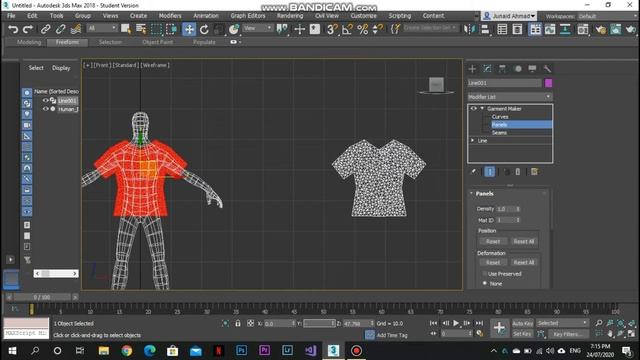Open the Modifiers menu
This screenshot has width=640, height=360.
(x=170, y=16)
